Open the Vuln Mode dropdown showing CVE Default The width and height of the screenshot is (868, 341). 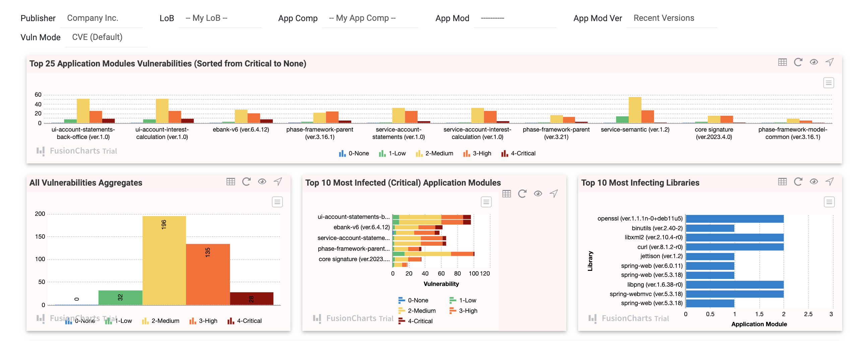(106, 37)
